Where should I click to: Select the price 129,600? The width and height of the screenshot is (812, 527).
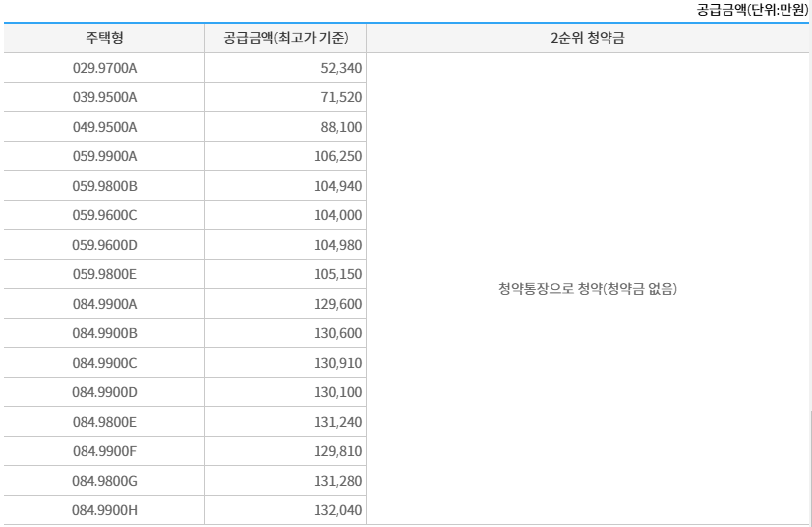point(337,304)
